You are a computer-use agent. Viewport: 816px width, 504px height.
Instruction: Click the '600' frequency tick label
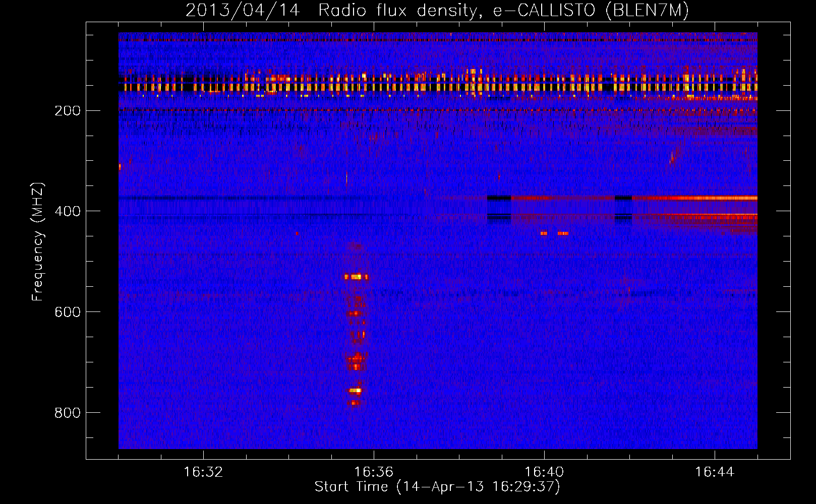[68, 312]
